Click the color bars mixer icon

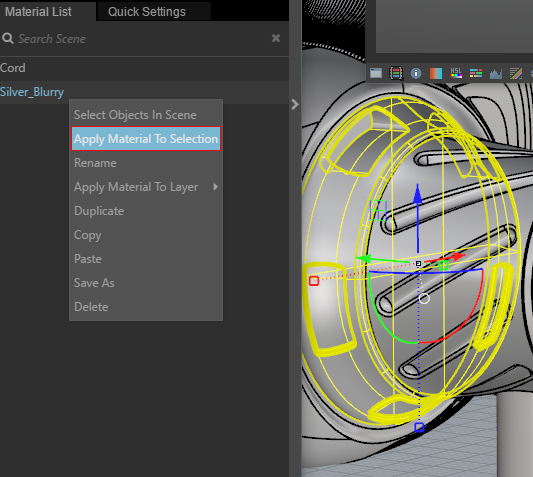[x=476, y=73]
